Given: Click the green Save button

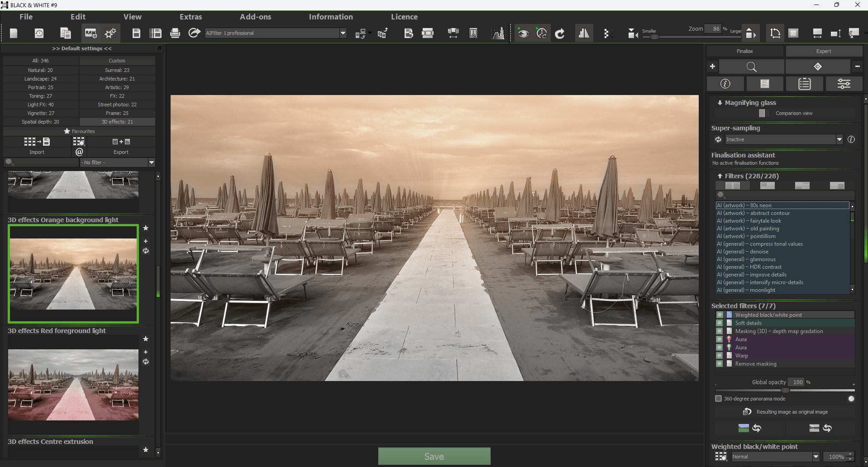Looking at the screenshot, I should pos(434,456).
